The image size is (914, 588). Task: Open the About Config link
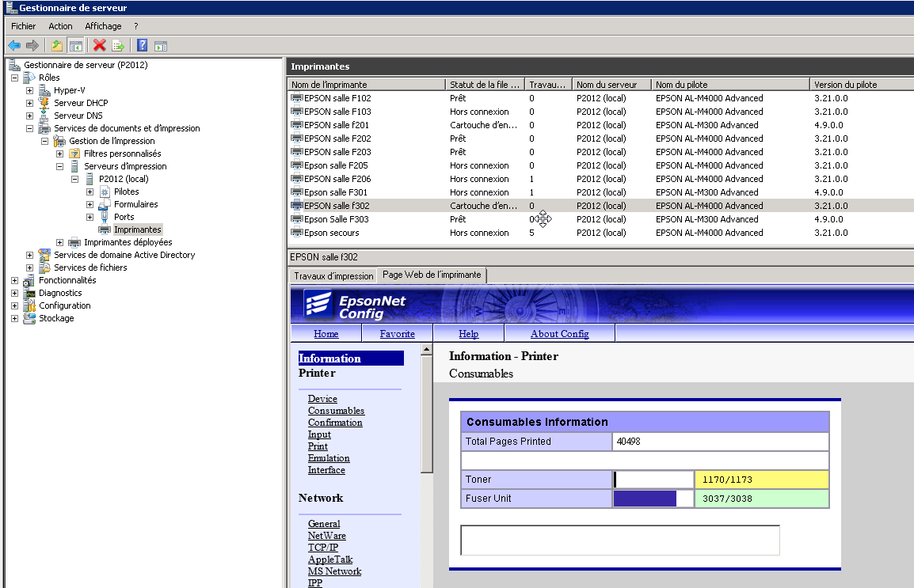[x=559, y=334]
